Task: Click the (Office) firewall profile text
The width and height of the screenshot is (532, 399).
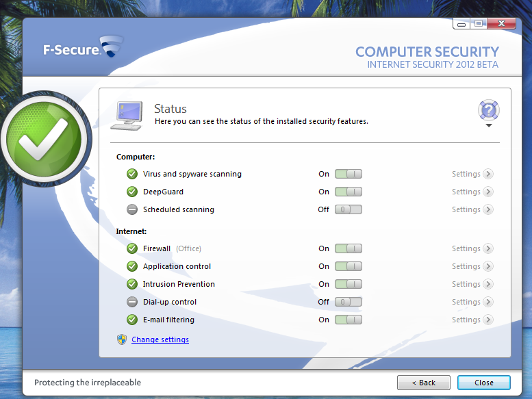Action: click(x=189, y=249)
